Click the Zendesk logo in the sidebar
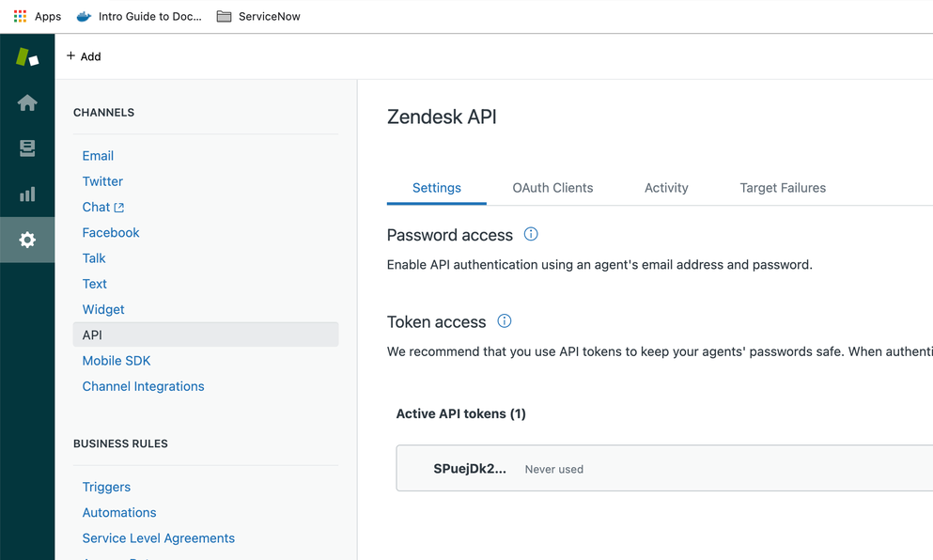The image size is (933, 560). pyautogui.click(x=27, y=56)
